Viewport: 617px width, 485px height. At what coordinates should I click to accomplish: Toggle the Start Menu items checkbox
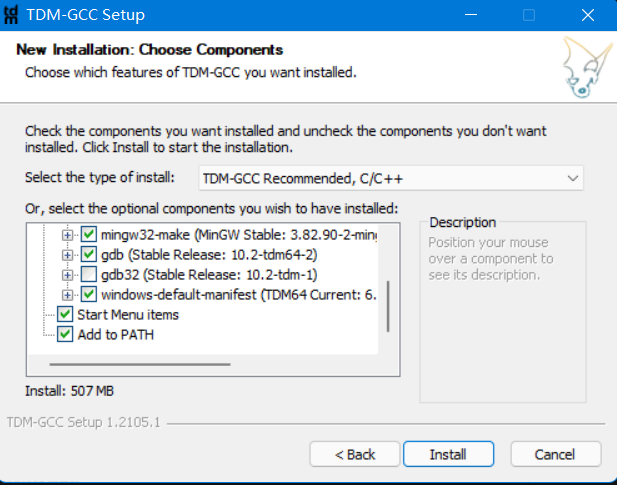[66, 315]
